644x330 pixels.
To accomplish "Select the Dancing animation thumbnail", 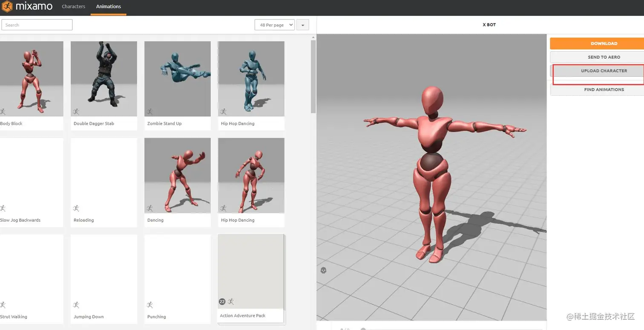I will pyautogui.click(x=178, y=176).
